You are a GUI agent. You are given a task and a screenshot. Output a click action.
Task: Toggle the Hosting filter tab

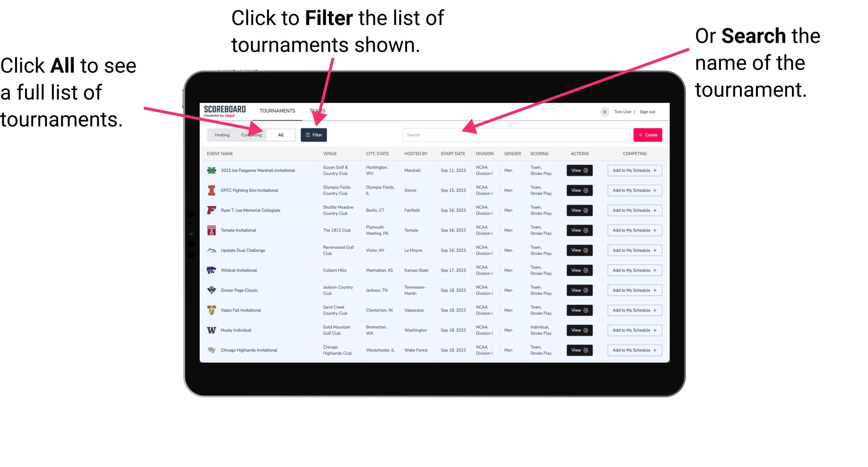click(x=221, y=134)
